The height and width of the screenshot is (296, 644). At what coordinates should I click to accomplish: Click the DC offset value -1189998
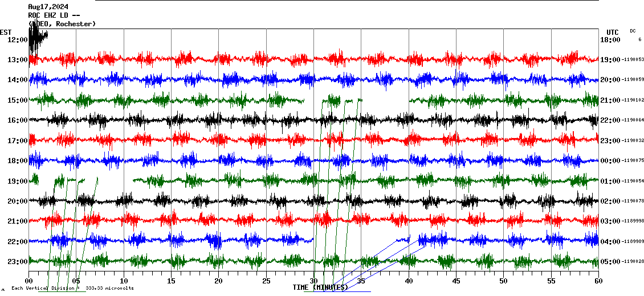coord(633,221)
